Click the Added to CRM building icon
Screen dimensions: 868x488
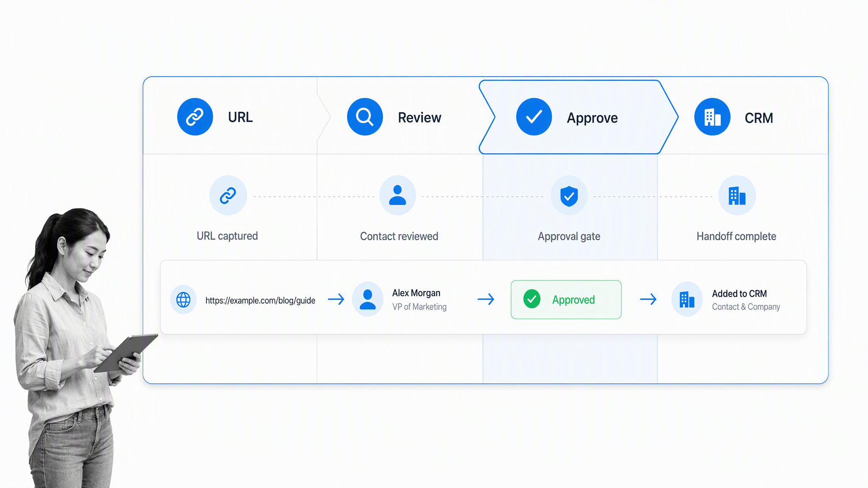click(x=687, y=299)
